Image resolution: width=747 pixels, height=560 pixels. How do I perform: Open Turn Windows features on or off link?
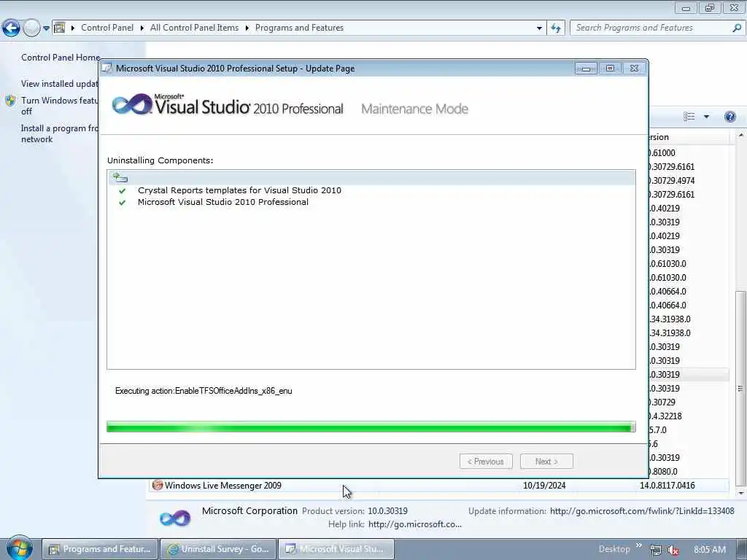[x=60, y=106]
